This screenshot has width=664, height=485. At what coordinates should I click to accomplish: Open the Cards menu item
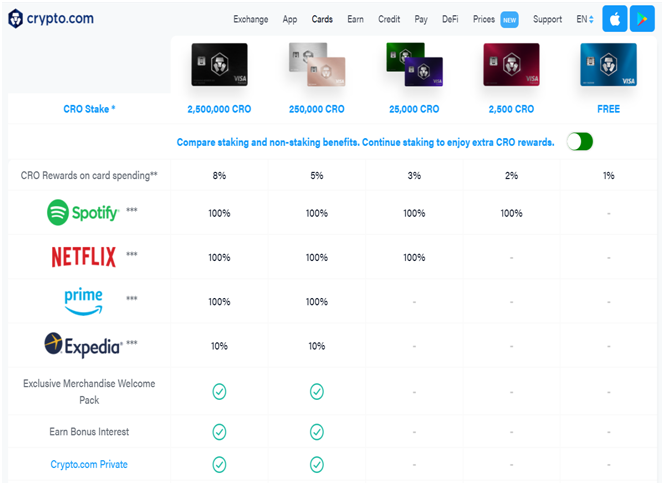(322, 19)
